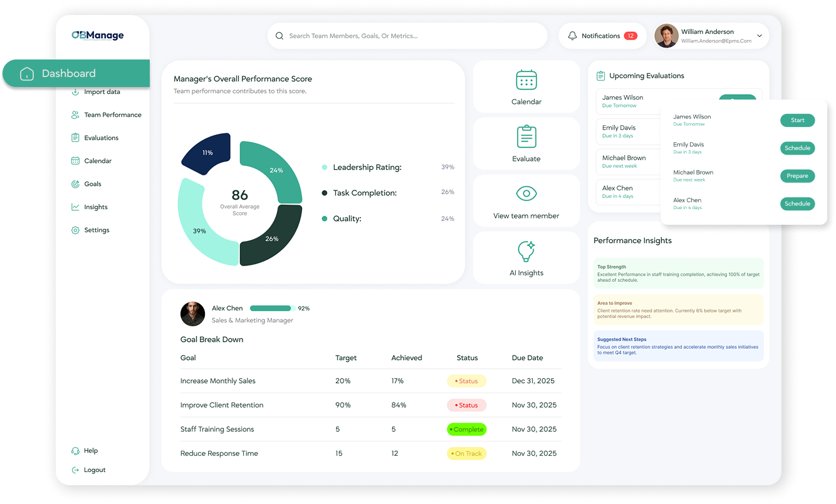The width and height of the screenshot is (836, 504).
Task: Select Team Performance in the sidebar
Action: pyautogui.click(x=112, y=115)
